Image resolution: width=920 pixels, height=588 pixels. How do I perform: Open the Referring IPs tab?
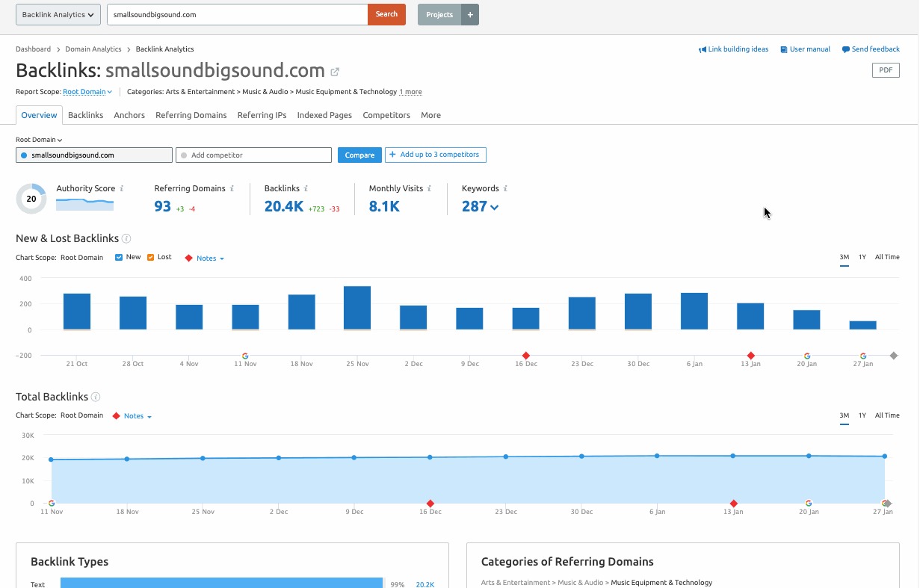262,116
